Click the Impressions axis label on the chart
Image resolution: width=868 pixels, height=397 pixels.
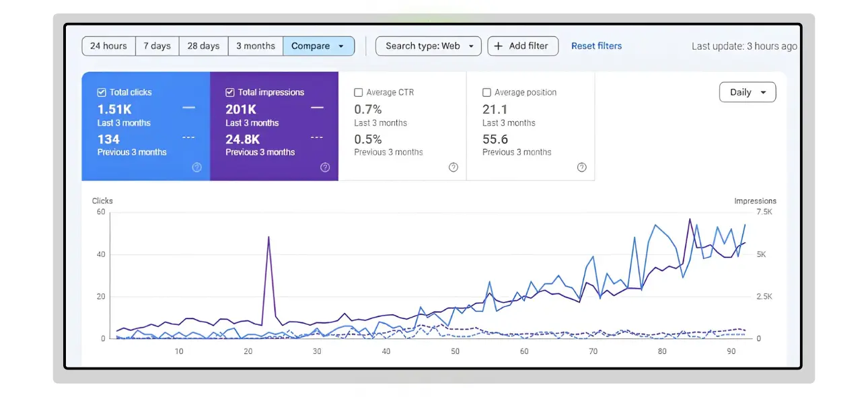(755, 201)
